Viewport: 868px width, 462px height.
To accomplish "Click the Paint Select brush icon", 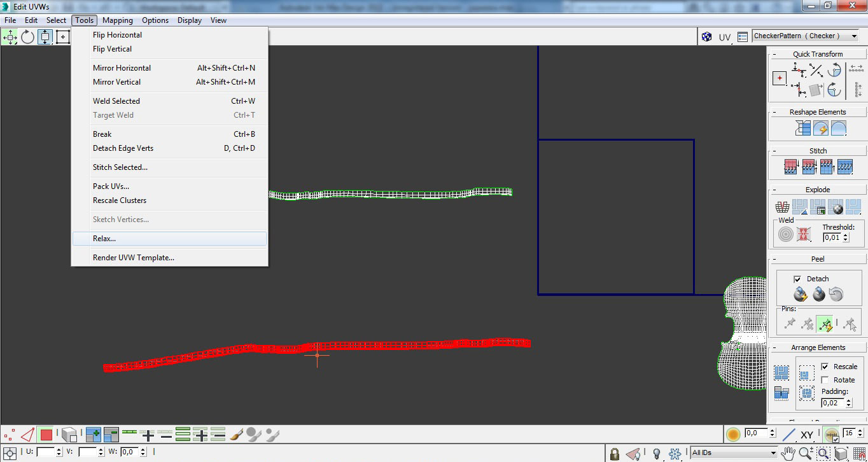I will coord(237,435).
